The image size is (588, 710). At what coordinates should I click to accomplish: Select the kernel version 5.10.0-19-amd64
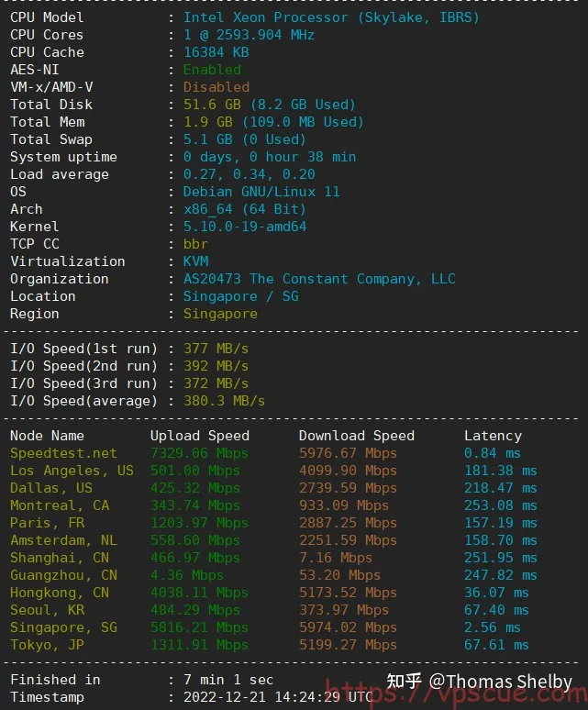pos(245,227)
